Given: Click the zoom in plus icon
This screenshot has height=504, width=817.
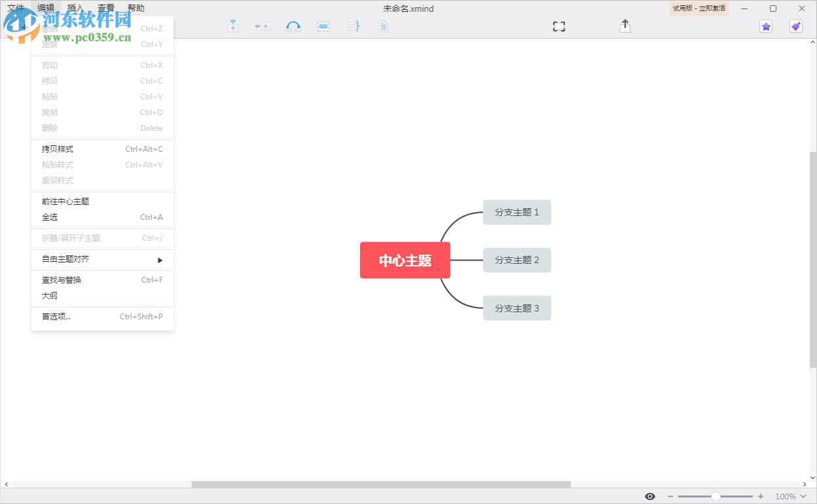Looking at the screenshot, I should point(760,496).
